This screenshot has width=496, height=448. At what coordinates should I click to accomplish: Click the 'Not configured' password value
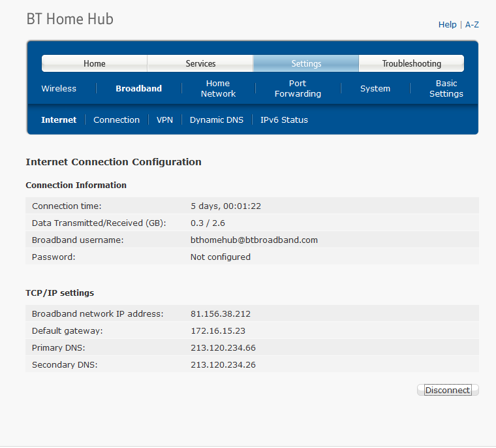coord(221,257)
